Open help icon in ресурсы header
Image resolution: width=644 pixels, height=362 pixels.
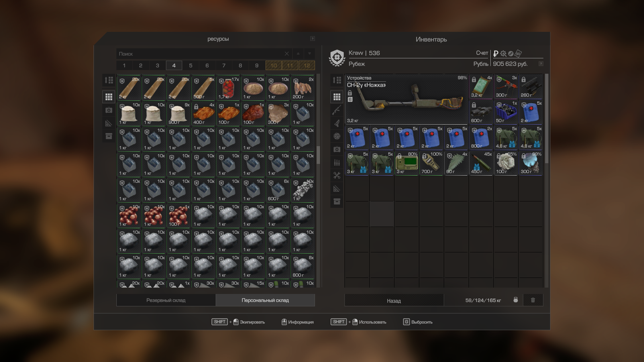[312, 39]
